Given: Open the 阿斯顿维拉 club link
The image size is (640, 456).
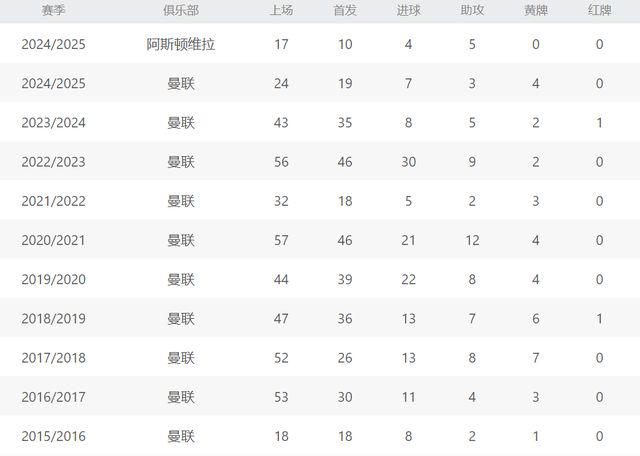Looking at the screenshot, I should click(x=181, y=44).
